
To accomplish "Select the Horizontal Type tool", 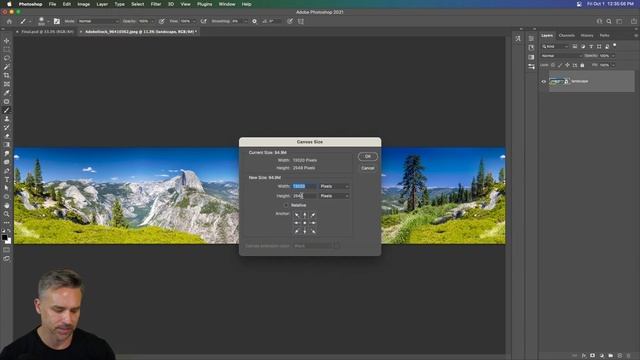I will (7, 179).
